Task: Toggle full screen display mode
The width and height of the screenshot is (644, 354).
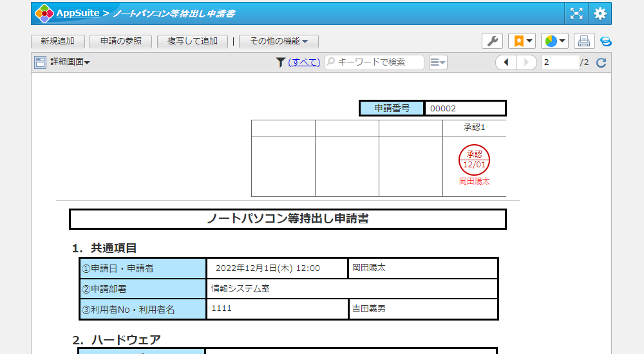Action: (x=576, y=14)
